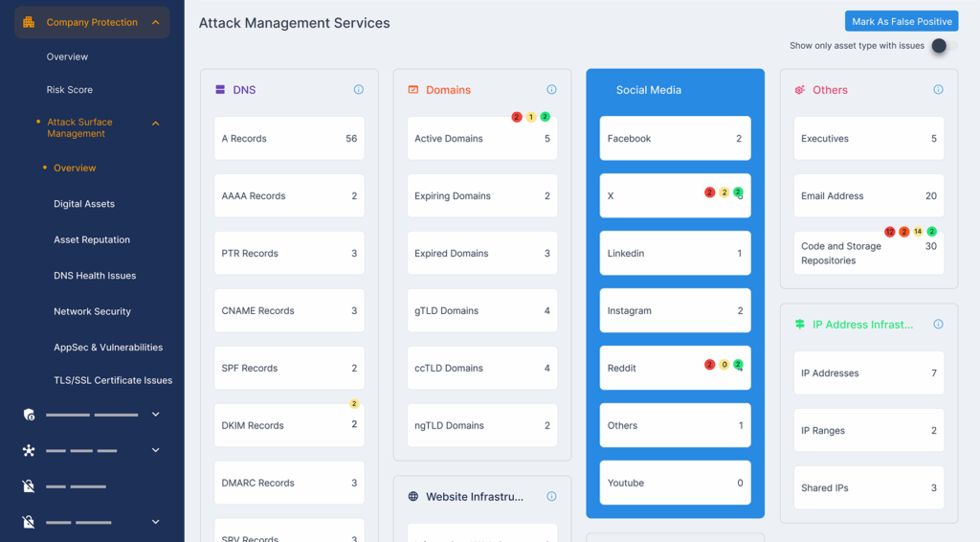Select the ngTLD Domains card
The width and height of the screenshot is (980, 542).
[482, 425]
